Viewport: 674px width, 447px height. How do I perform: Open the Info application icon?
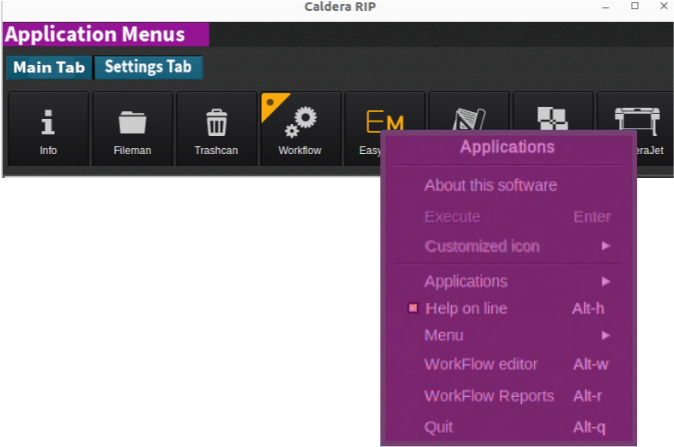[48, 129]
